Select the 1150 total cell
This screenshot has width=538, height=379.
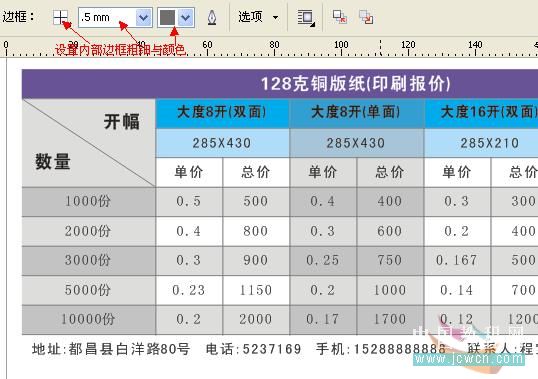(x=256, y=290)
